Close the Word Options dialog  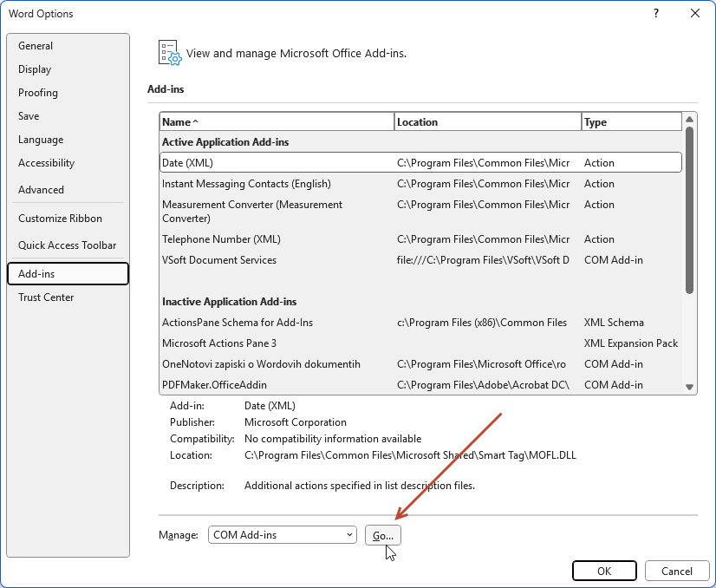(695, 13)
